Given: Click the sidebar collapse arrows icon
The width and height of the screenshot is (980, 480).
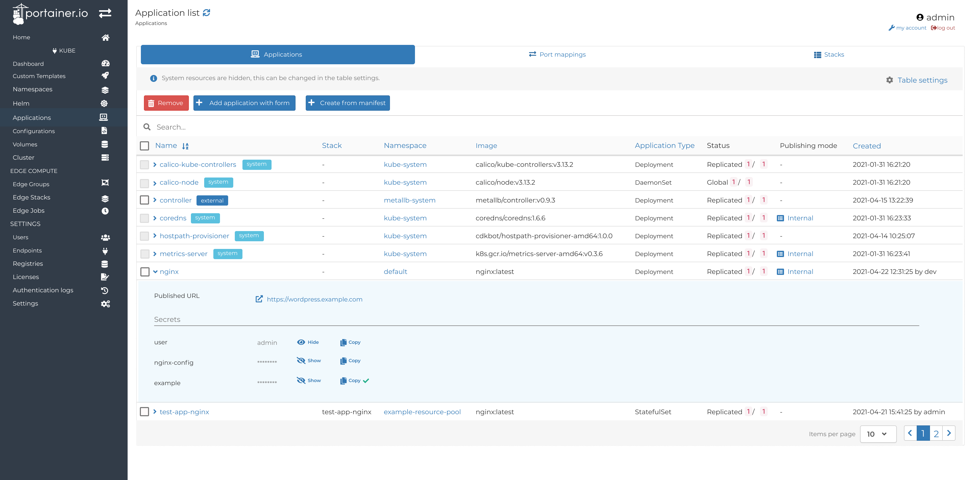Looking at the screenshot, I should pos(105,13).
